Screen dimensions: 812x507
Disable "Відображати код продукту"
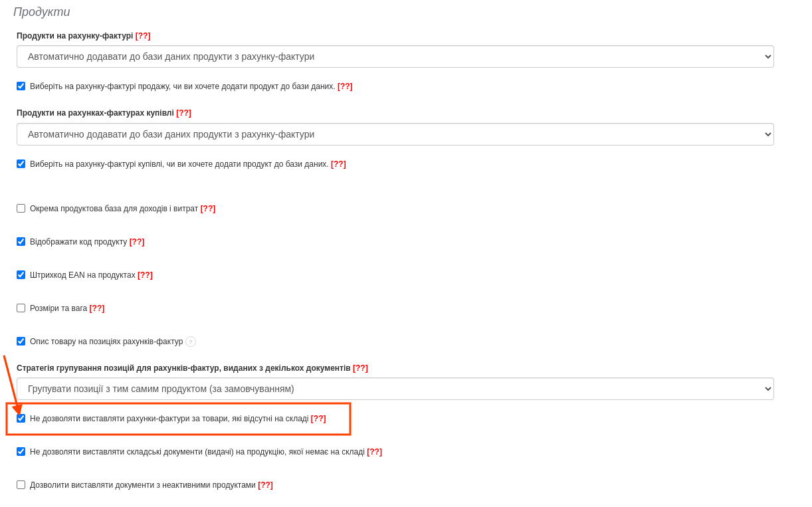tap(21, 241)
